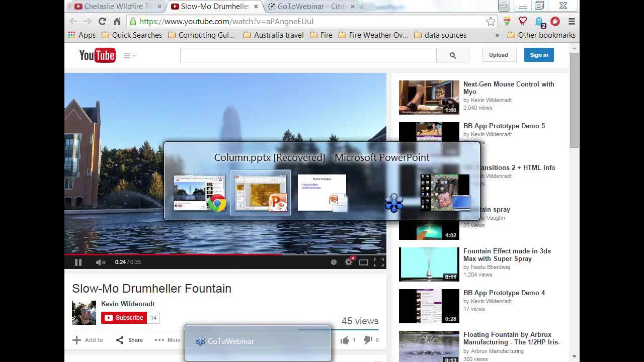Open Next-Gen Mouse Control with Myo video
The image size is (644, 362).
[x=509, y=88]
